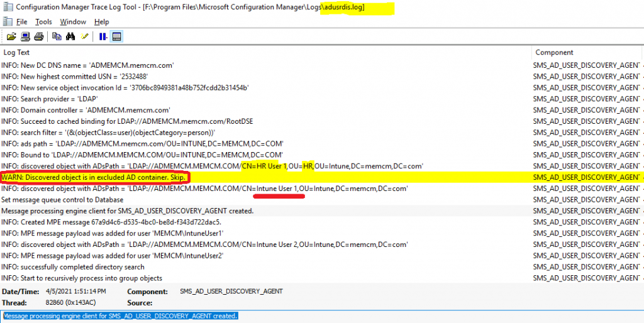Select row "INFO: New DC DNS name = 'ADMEMCM.memcm.com'"
Viewport: 644px width, 323px height.
coord(322,65)
